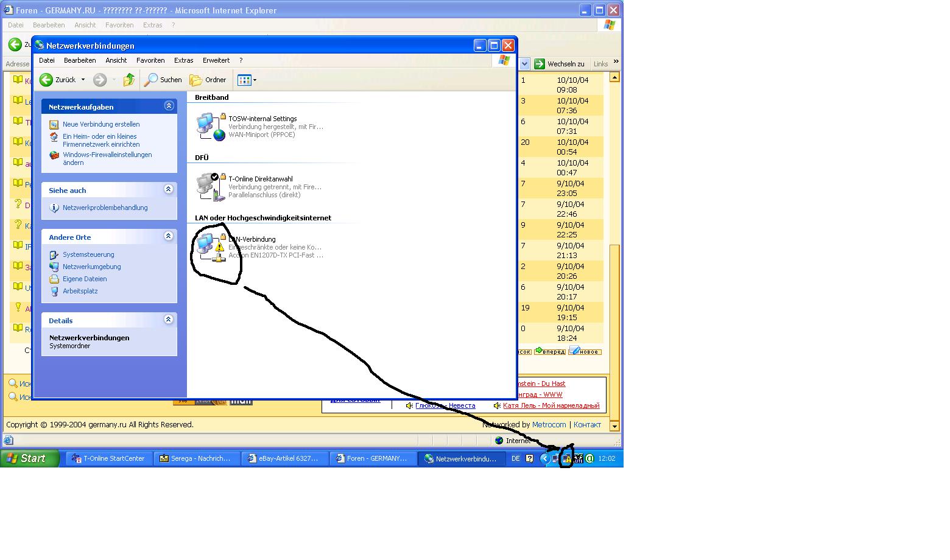This screenshot has height=560, width=950.
Task: Open the Systemsteuerung link
Action: click(x=88, y=254)
